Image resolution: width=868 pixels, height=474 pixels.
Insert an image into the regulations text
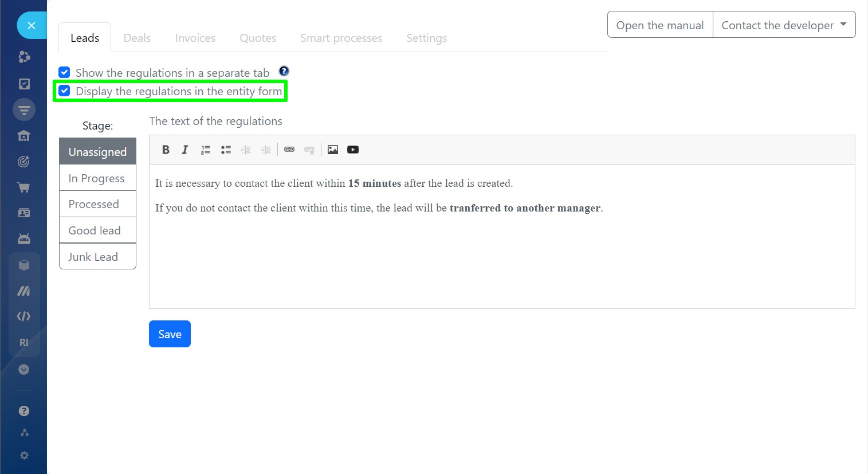click(333, 150)
